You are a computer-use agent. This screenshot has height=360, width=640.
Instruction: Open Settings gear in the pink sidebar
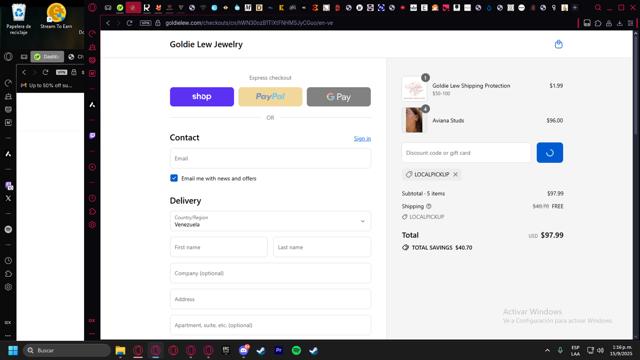[92, 225]
